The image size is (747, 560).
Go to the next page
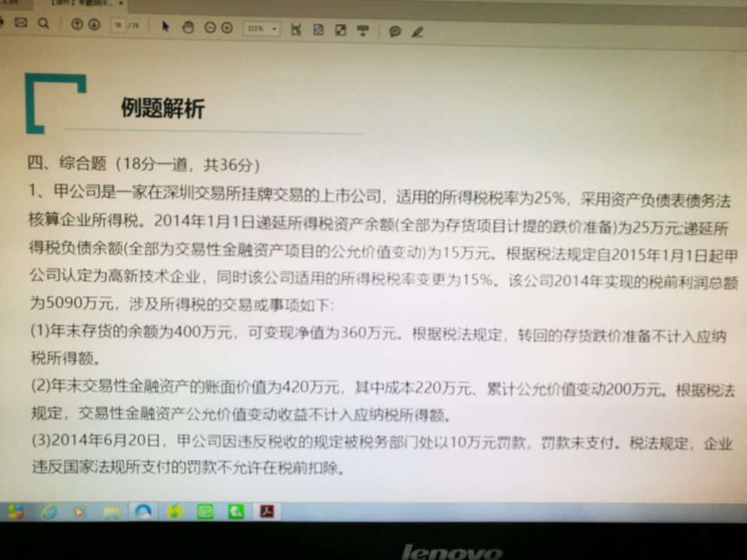(x=94, y=24)
